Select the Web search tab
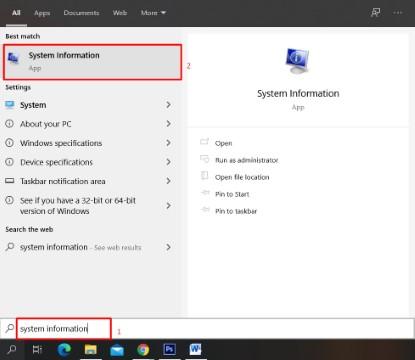 coord(120,13)
